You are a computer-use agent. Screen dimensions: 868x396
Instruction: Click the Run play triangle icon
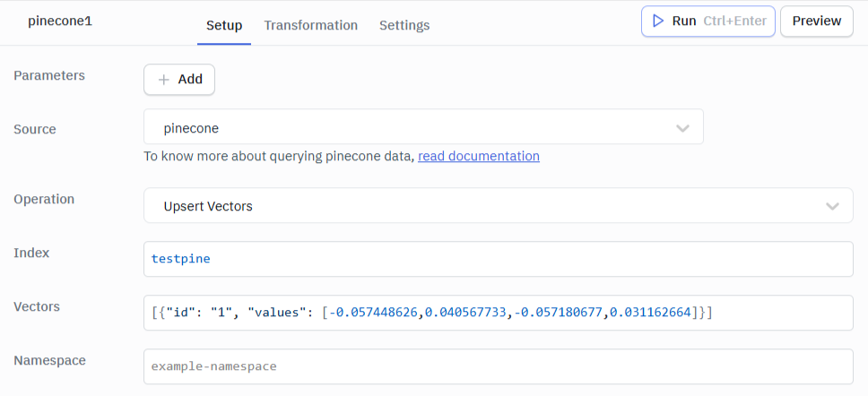658,21
